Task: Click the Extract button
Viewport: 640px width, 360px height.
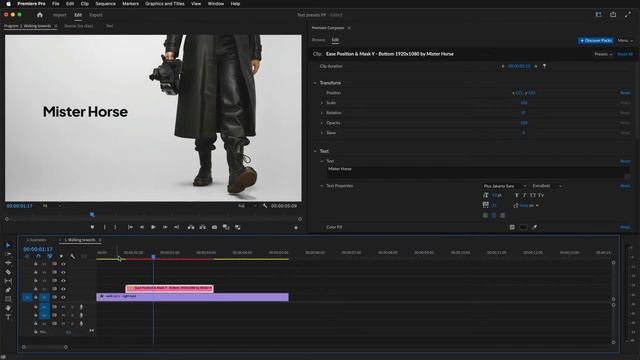Action: [x=202, y=227]
